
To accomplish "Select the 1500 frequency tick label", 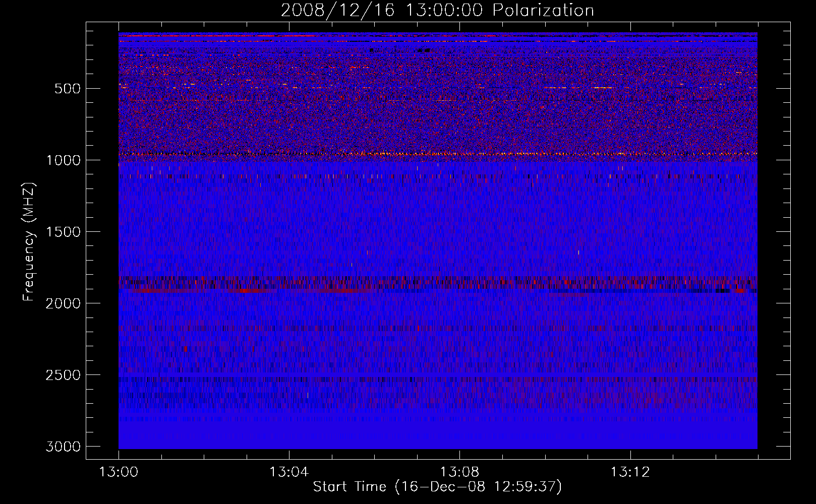I will click(x=63, y=232).
